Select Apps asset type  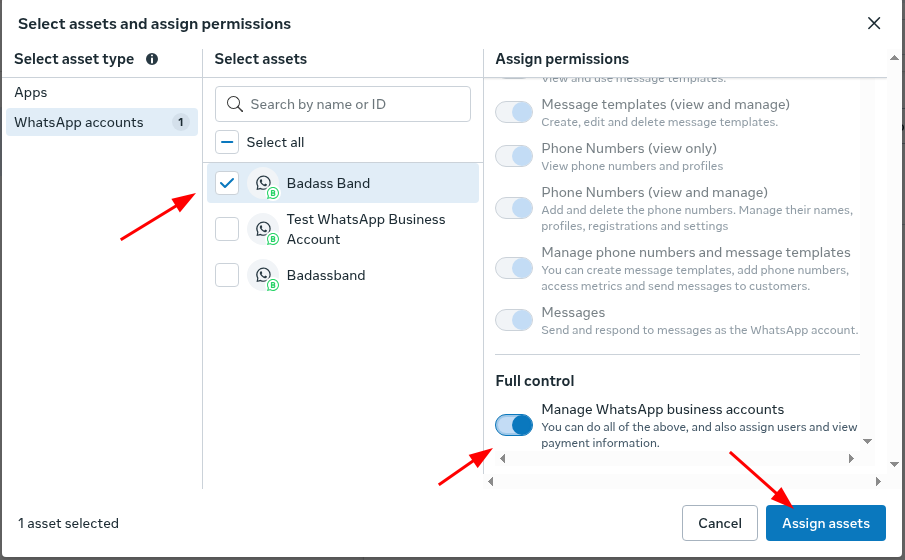[31, 92]
